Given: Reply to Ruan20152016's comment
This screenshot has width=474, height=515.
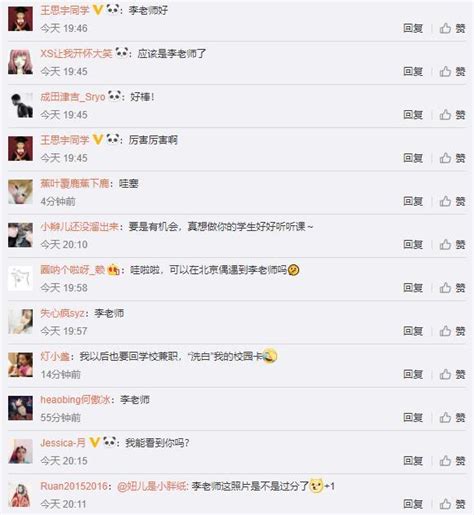Looking at the screenshot, I should click(413, 504).
